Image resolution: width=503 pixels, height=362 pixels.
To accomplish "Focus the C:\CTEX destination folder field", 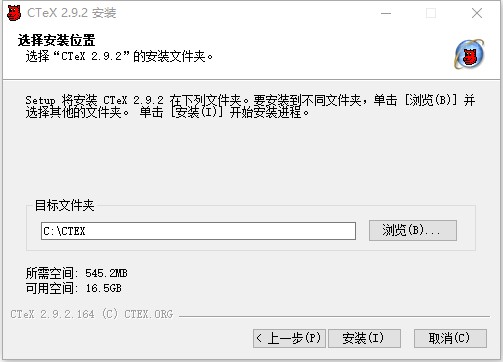I will point(198,231).
